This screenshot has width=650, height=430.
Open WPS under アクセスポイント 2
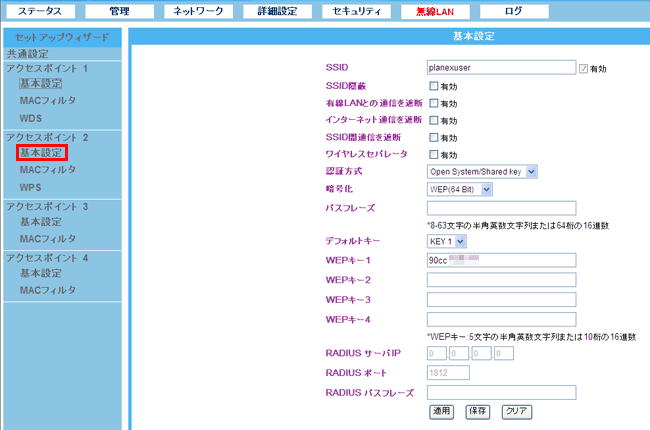click(x=30, y=187)
